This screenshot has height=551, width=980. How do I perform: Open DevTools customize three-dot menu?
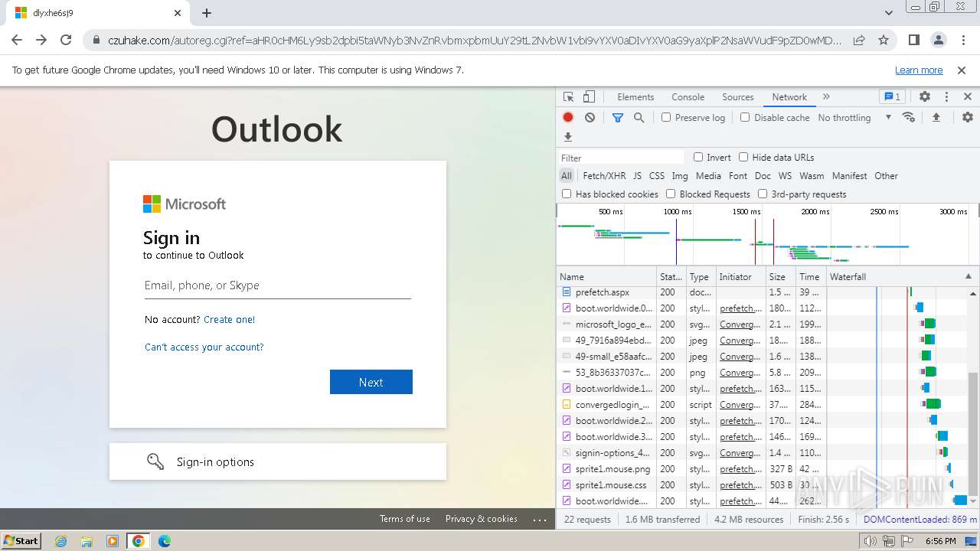pyautogui.click(x=946, y=97)
